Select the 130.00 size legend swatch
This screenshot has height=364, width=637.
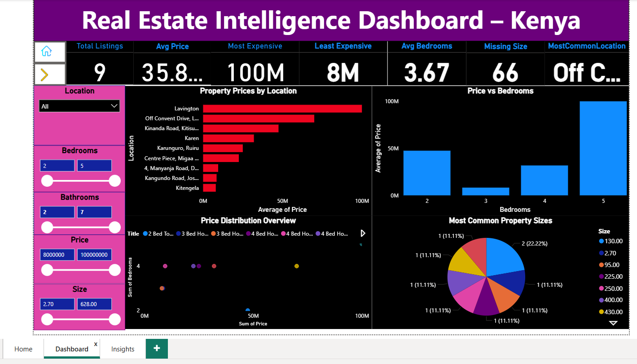pyautogui.click(x=601, y=241)
